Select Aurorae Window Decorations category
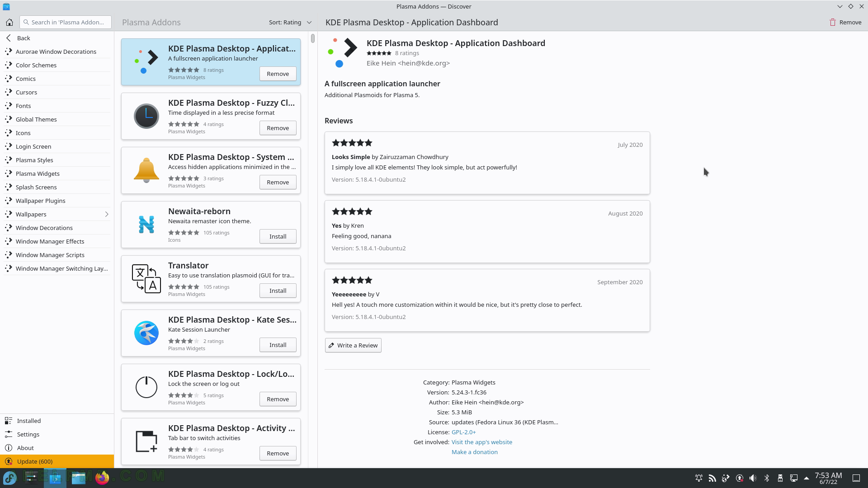Viewport: 868px width, 488px height. point(57,52)
